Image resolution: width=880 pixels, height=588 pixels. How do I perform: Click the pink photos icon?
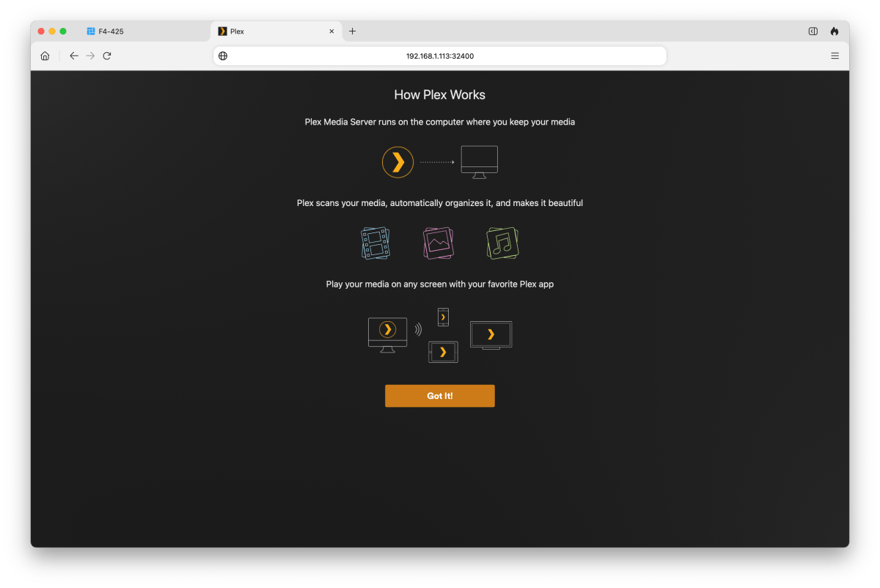coord(439,243)
